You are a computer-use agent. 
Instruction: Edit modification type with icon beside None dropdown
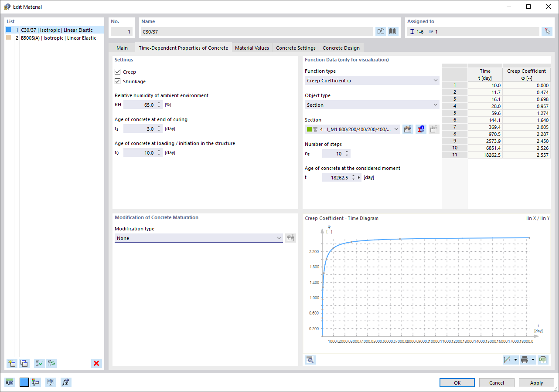pos(290,238)
